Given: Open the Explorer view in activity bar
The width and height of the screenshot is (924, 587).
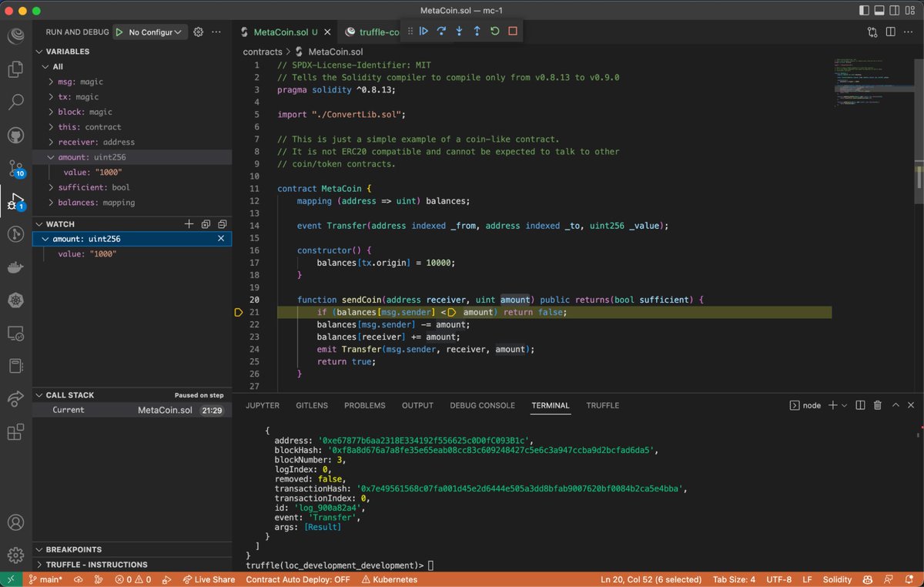Looking at the screenshot, I should click(15, 69).
